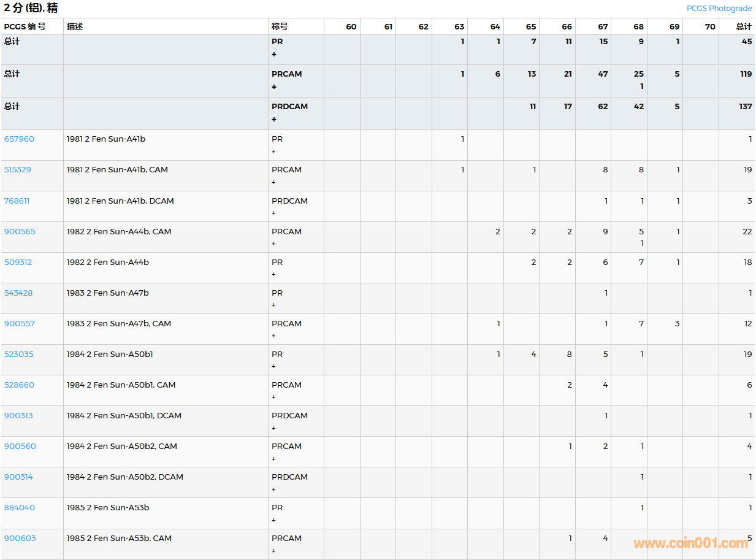Expand the plus under the PRCAM totals row

tap(274, 87)
